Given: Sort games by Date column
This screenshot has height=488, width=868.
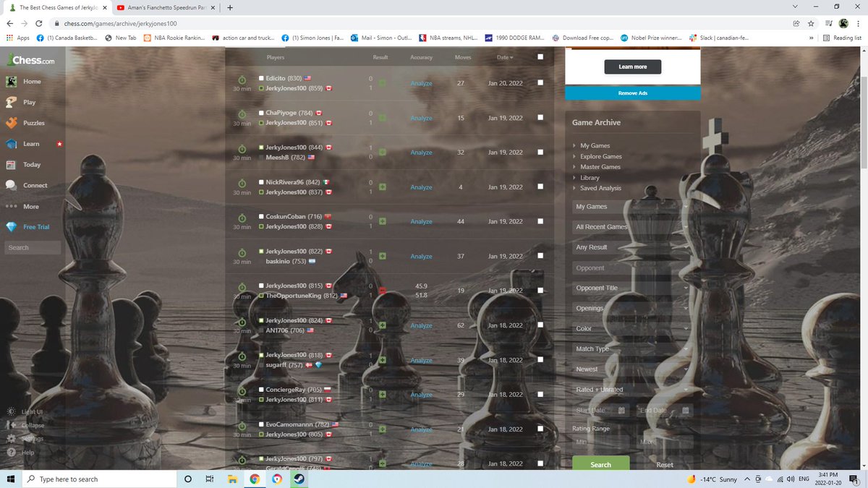Looking at the screenshot, I should [x=504, y=57].
